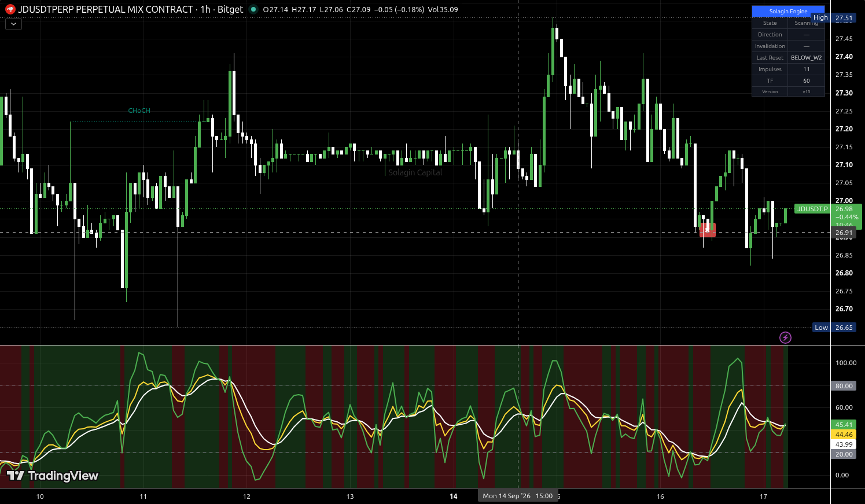Click the bold 14 on the time axis

point(454,496)
